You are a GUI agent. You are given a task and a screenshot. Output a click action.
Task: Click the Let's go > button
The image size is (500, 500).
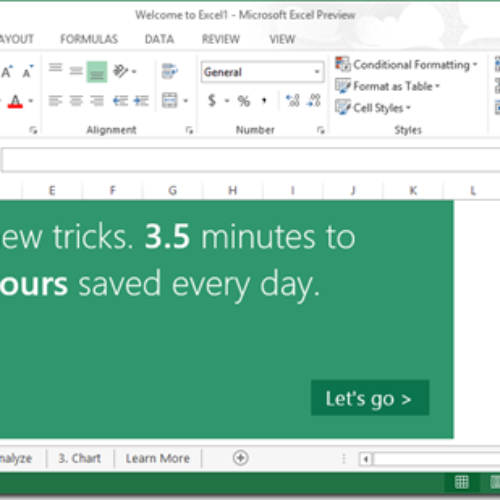coord(370,398)
